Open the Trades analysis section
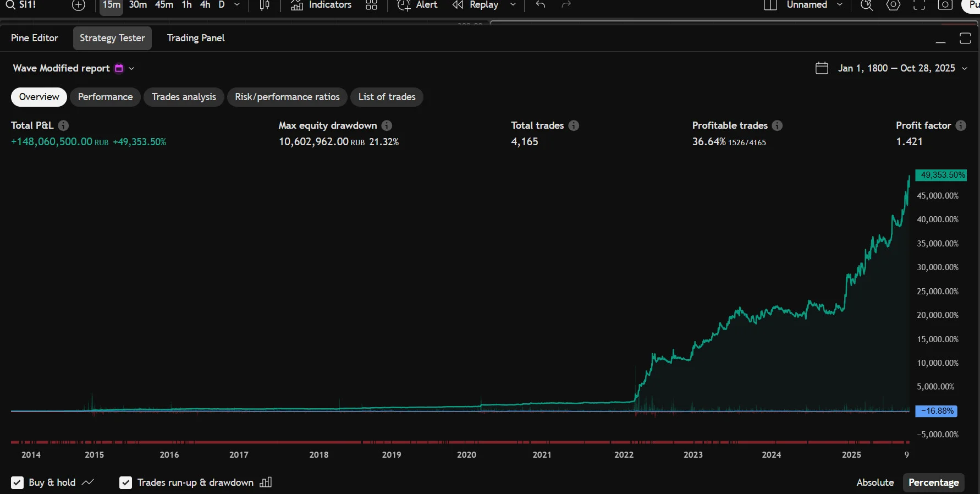 tap(184, 97)
